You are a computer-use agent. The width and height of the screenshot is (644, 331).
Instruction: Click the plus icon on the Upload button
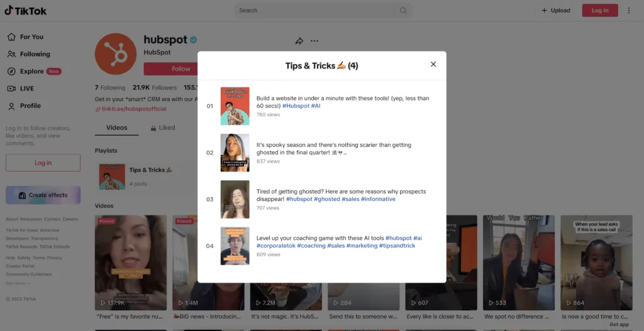pyautogui.click(x=544, y=11)
